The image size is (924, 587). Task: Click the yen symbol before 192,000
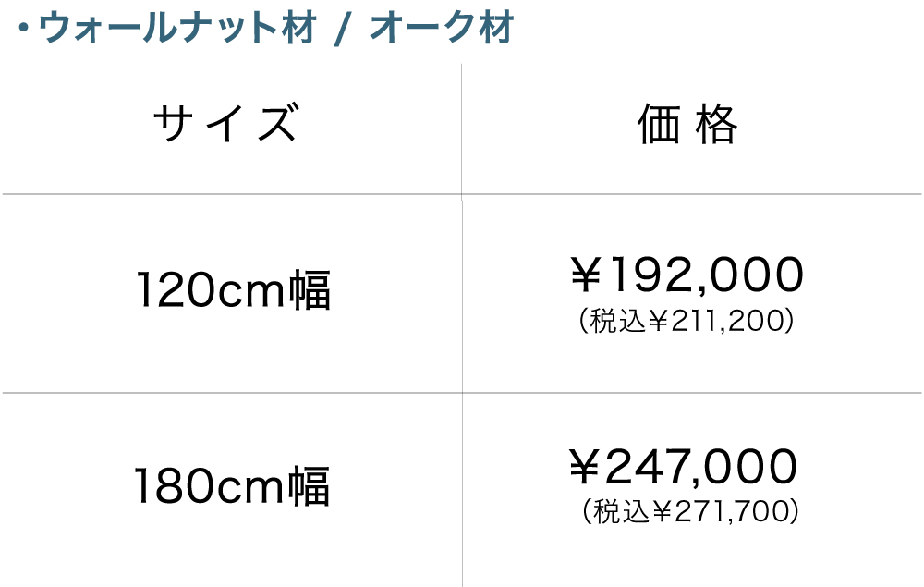pos(586,275)
